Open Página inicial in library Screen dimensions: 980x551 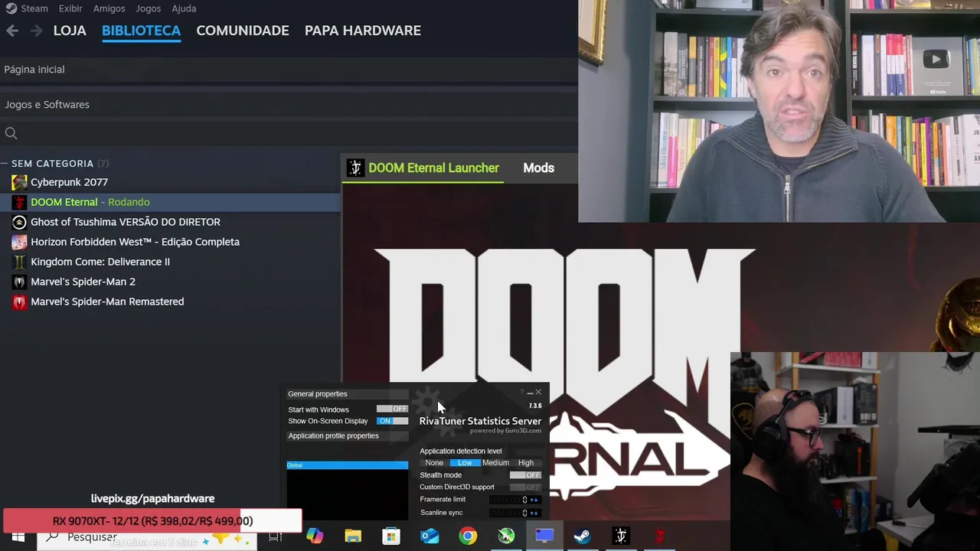coord(34,70)
